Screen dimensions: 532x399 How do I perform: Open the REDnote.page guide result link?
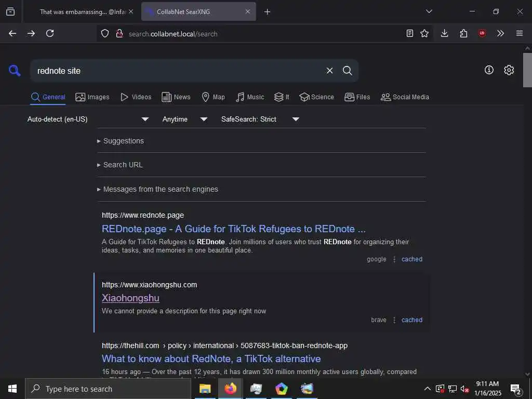click(x=234, y=229)
